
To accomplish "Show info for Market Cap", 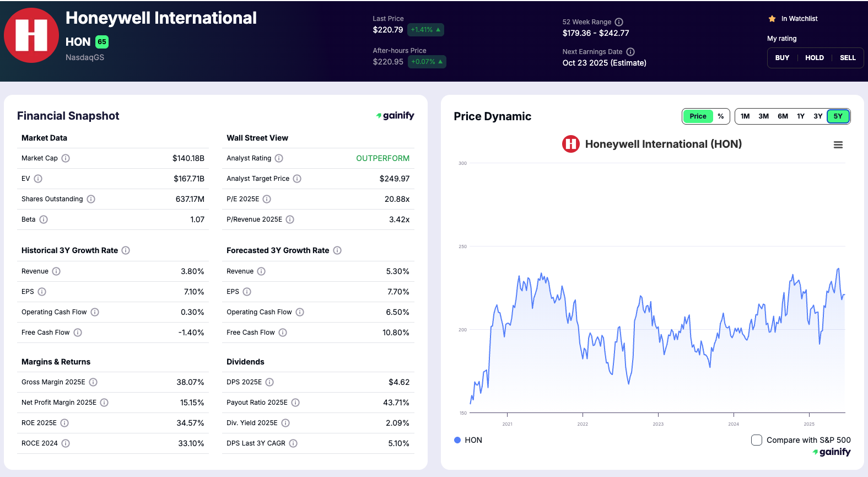I will (66, 158).
